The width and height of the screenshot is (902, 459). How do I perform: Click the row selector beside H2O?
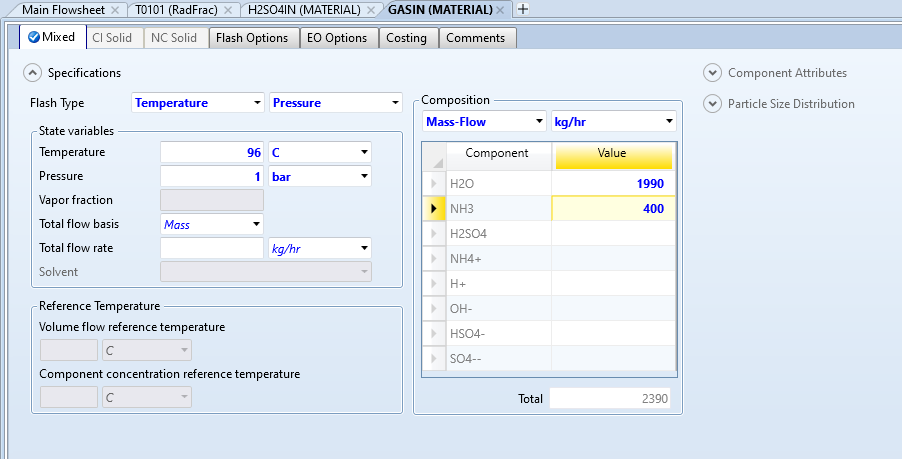(x=434, y=184)
